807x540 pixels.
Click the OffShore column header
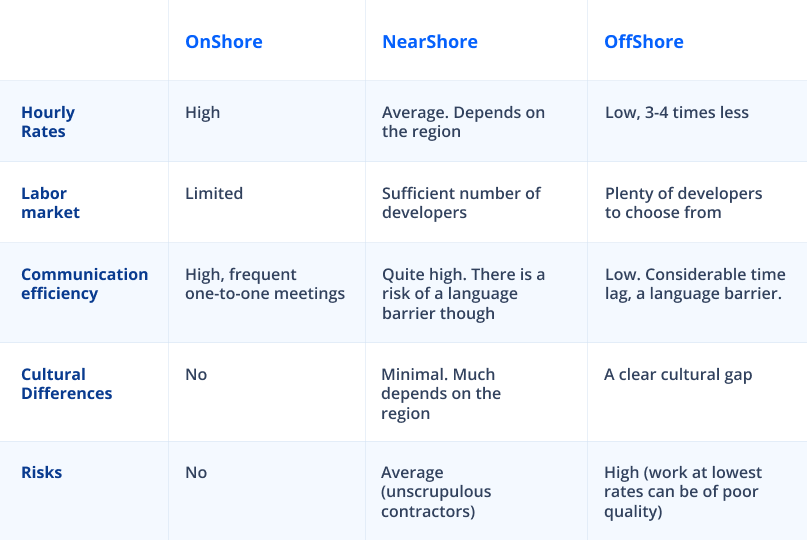[644, 42]
